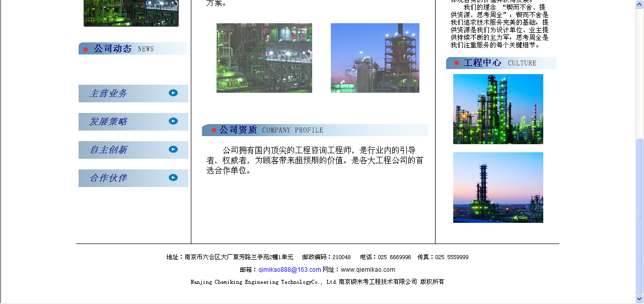View the lower sunset tower image under 工程中心
This screenshot has width=644, height=304.
click(498, 188)
